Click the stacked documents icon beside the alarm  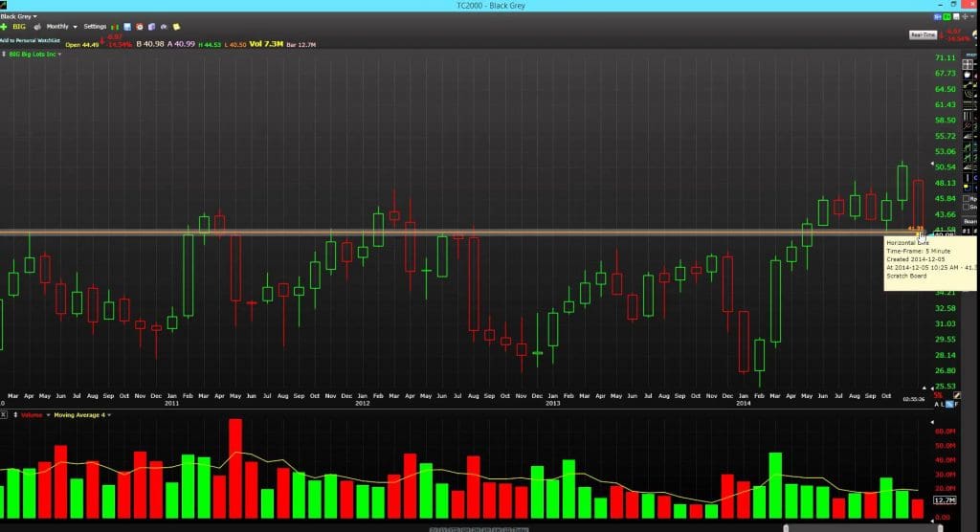coord(151,27)
